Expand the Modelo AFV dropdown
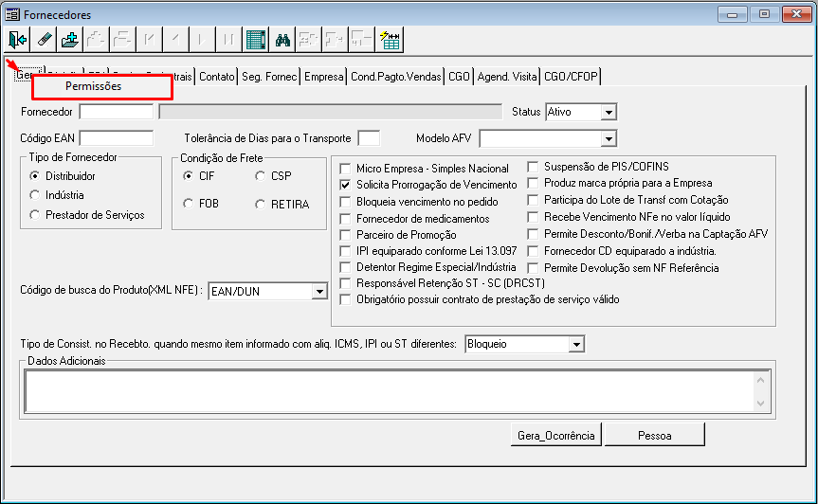This screenshot has width=818, height=504. [x=609, y=138]
